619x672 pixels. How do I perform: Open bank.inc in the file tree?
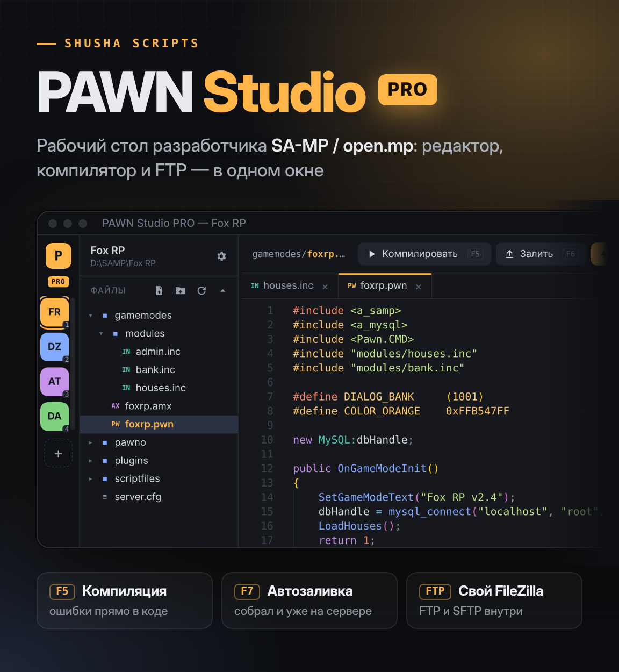point(159,370)
